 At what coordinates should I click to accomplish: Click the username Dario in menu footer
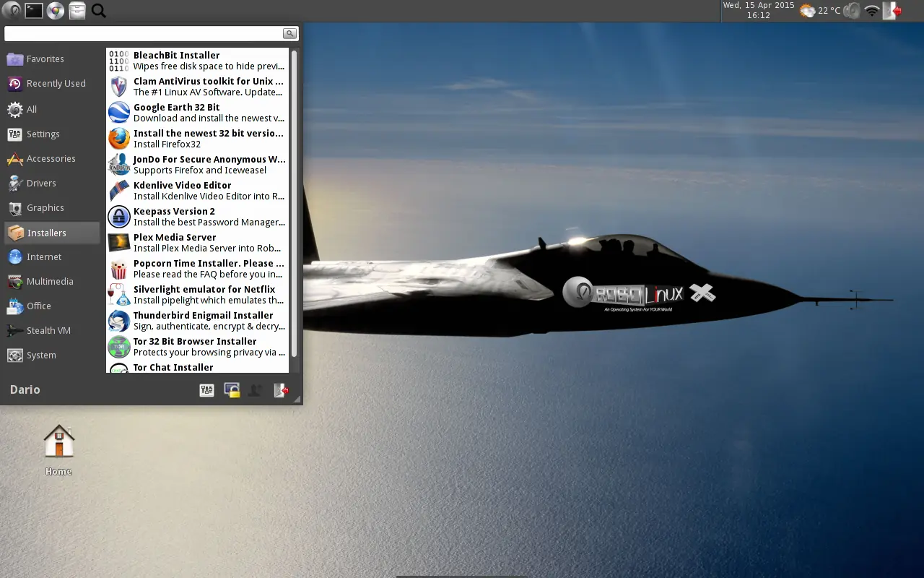[25, 390]
